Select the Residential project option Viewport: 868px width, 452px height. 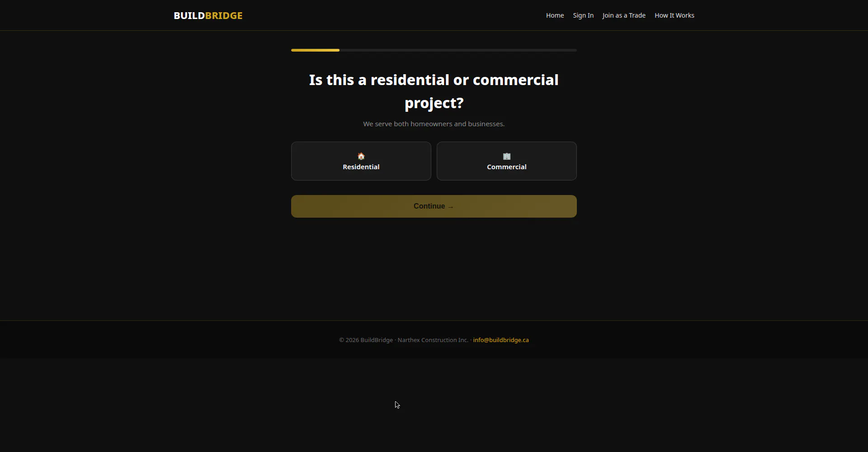click(361, 161)
